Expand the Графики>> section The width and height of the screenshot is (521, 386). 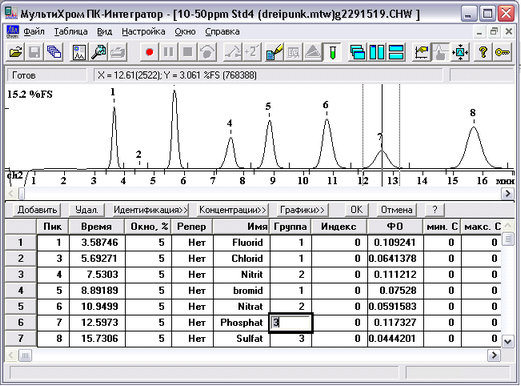click(x=302, y=210)
